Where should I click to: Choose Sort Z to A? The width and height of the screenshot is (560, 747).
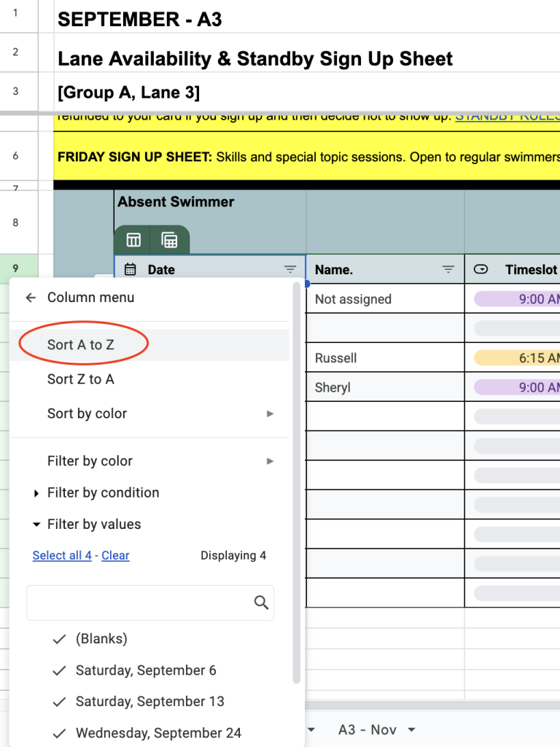[x=81, y=379]
